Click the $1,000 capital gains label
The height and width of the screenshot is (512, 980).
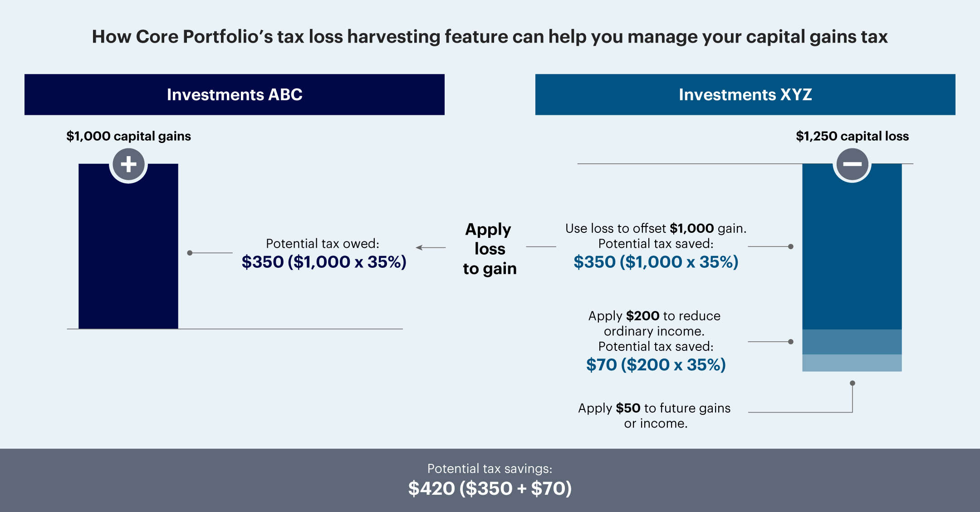point(128,136)
